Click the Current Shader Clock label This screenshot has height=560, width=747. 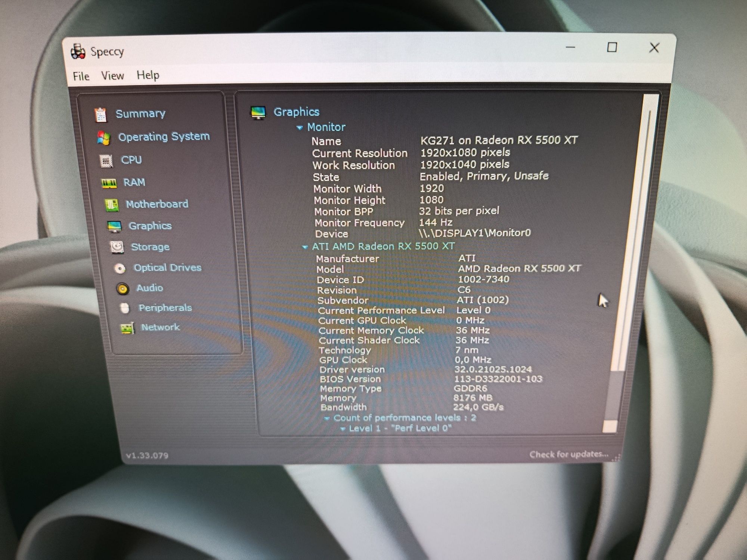[369, 340]
